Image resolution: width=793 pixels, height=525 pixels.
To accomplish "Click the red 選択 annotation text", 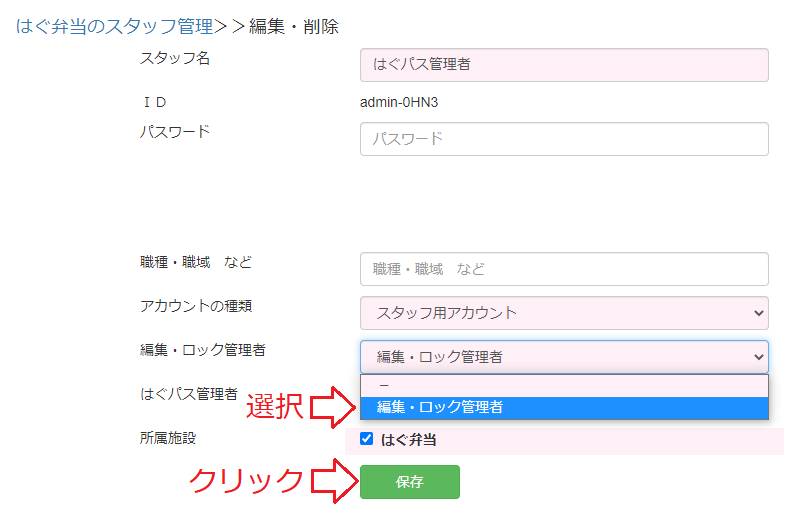I will [274, 407].
